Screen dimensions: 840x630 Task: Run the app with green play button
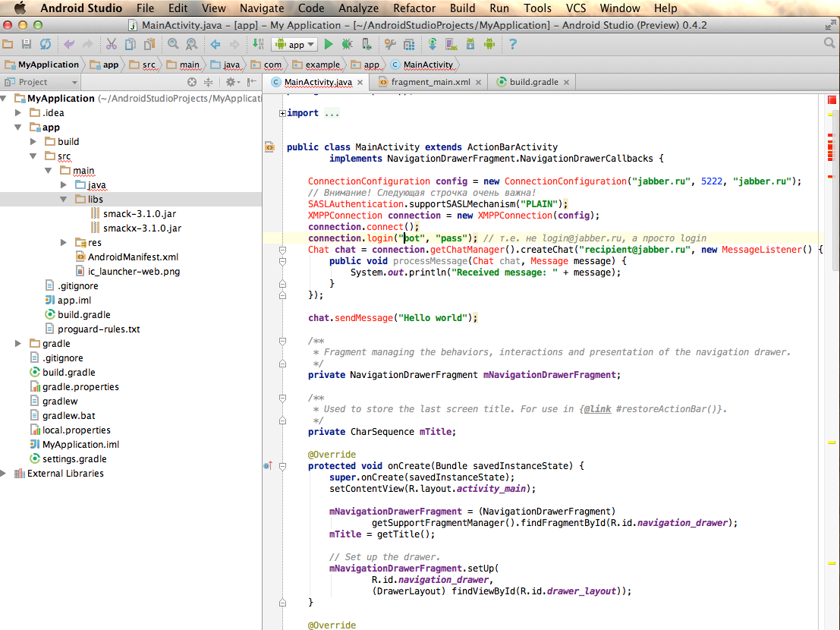coord(329,45)
